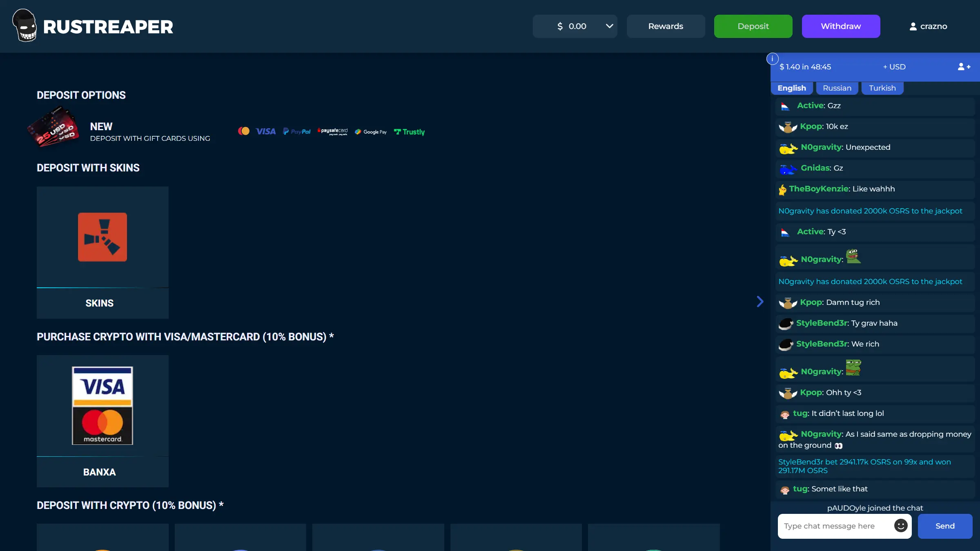The height and width of the screenshot is (551, 980).
Task: Click the gift card image
Action: [x=53, y=127]
